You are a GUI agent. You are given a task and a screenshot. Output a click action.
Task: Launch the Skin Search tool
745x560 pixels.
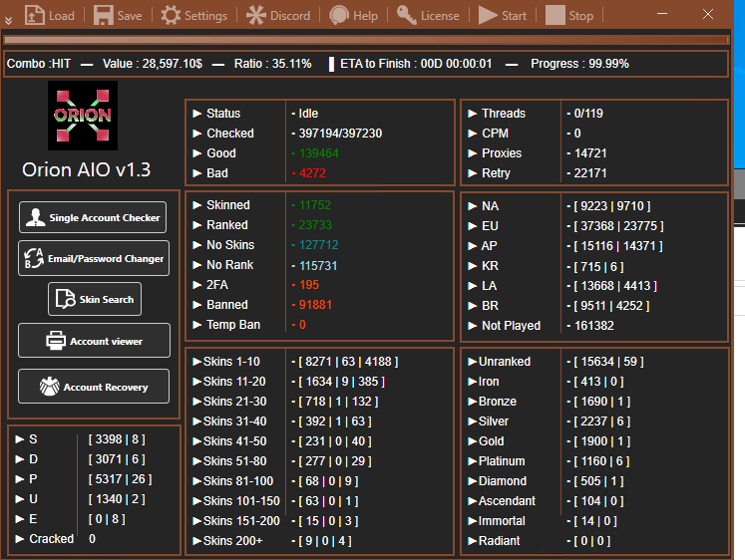(x=95, y=299)
